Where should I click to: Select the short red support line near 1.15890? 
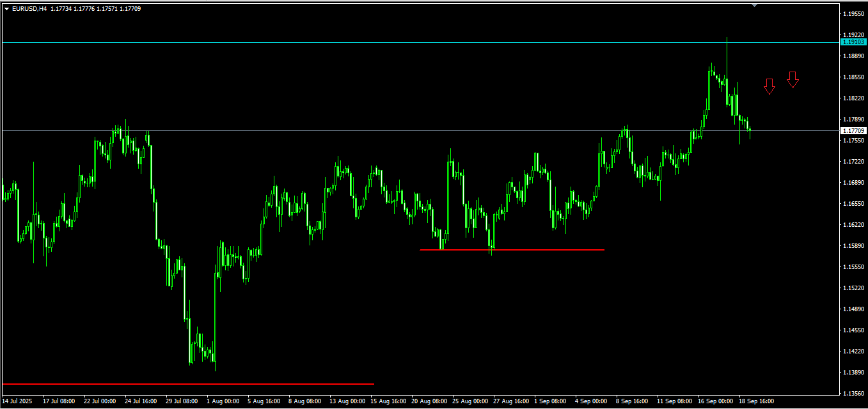tap(512, 249)
